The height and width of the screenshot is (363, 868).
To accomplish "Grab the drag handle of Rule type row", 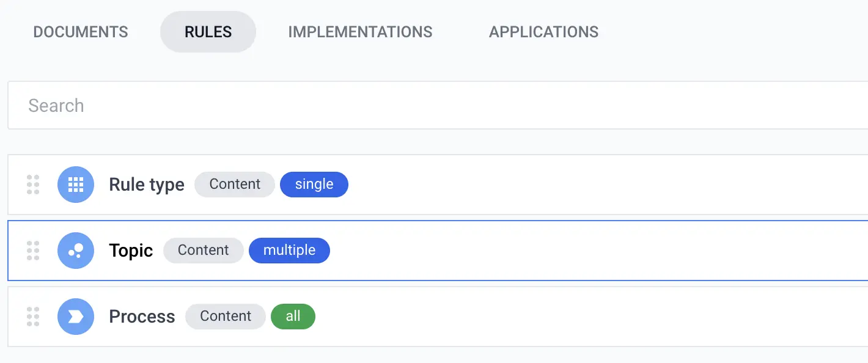I will point(33,185).
